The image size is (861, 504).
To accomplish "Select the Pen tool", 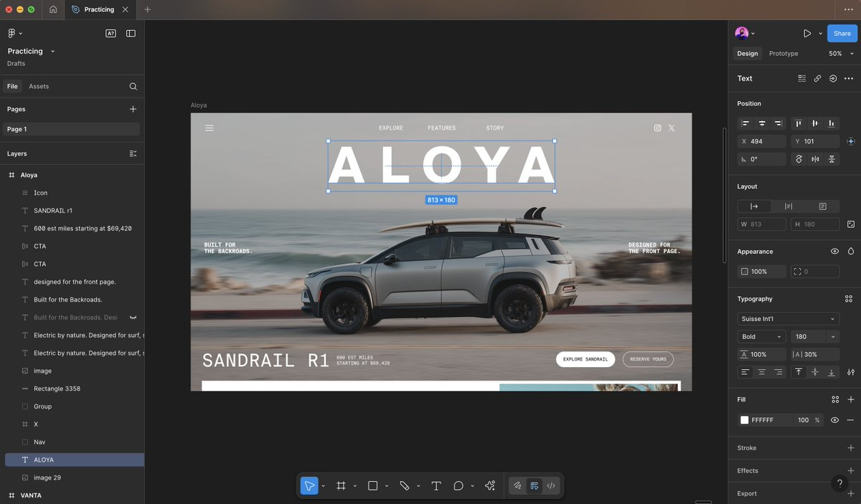I will point(404,486).
